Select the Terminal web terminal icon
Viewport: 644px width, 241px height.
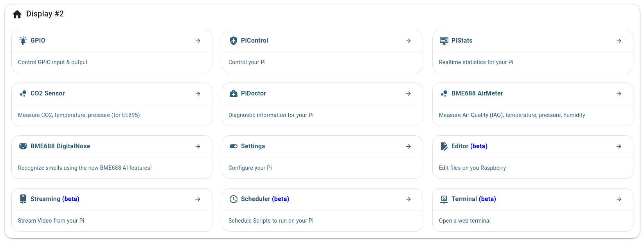(444, 199)
